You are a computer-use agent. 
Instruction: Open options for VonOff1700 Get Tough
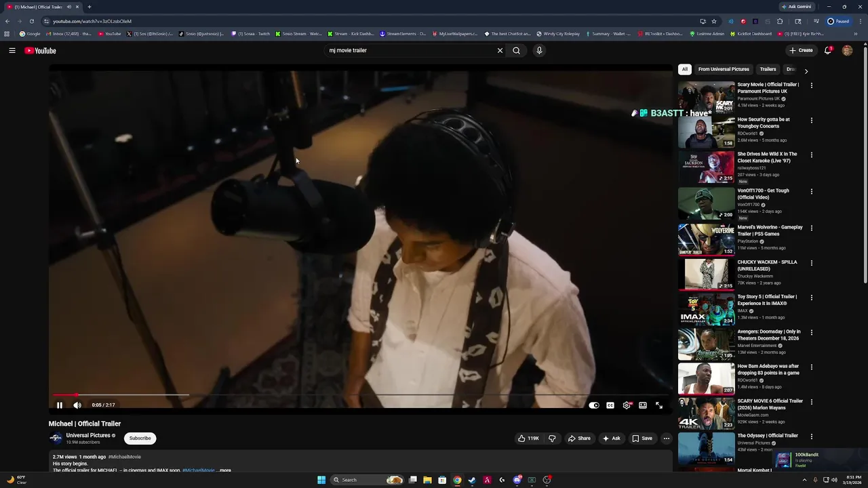812,192
